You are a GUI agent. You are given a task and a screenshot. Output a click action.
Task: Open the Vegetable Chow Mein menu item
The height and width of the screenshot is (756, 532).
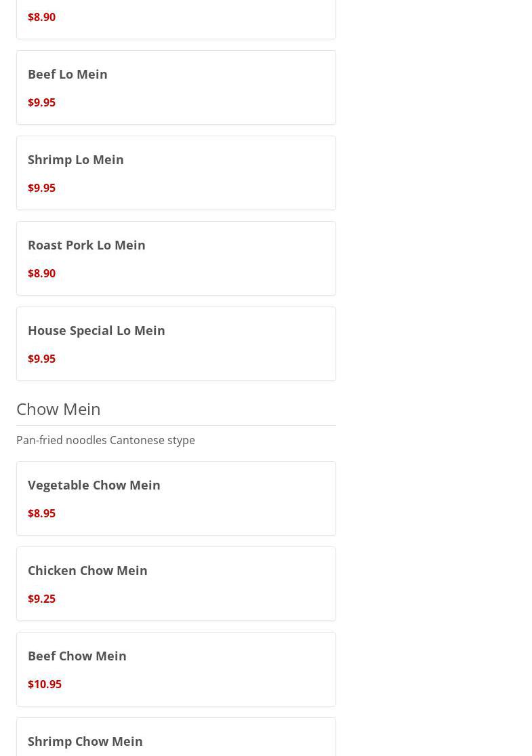tap(94, 485)
